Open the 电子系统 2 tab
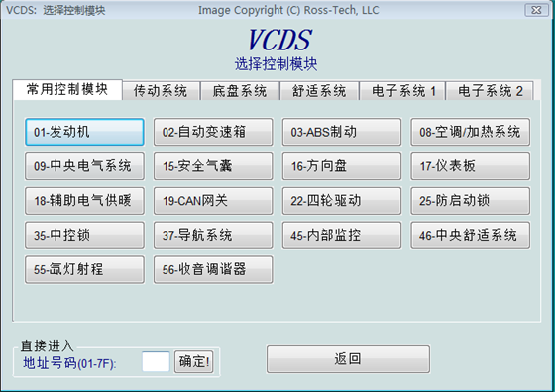The height and width of the screenshot is (392, 555). pyautogui.click(x=490, y=91)
